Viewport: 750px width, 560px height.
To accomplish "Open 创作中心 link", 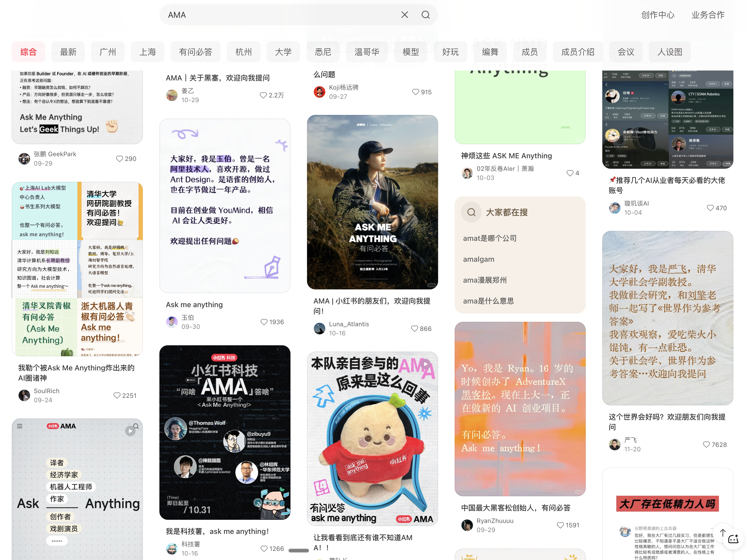I will 658,15.
